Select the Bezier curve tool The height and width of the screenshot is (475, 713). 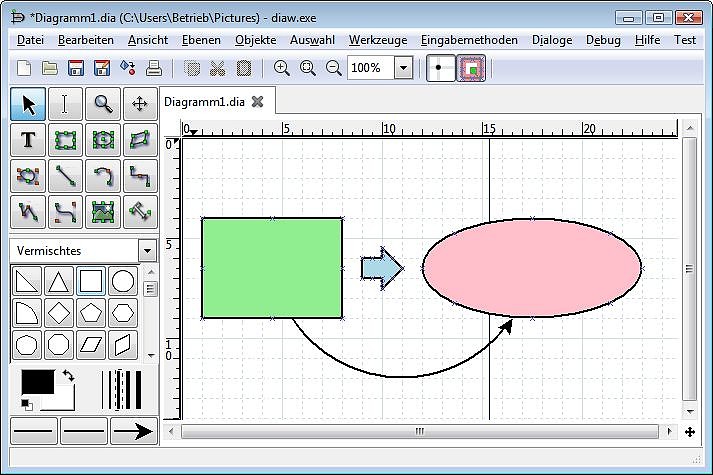(65, 212)
